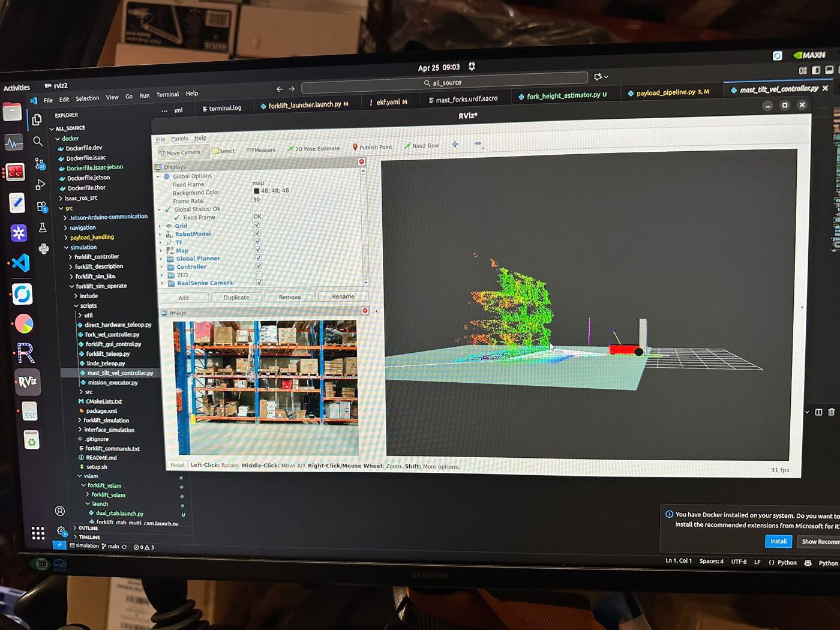The width and height of the screenshot is (840, 630).
Task: Activate the Publish Point tool
Action: 372,147
